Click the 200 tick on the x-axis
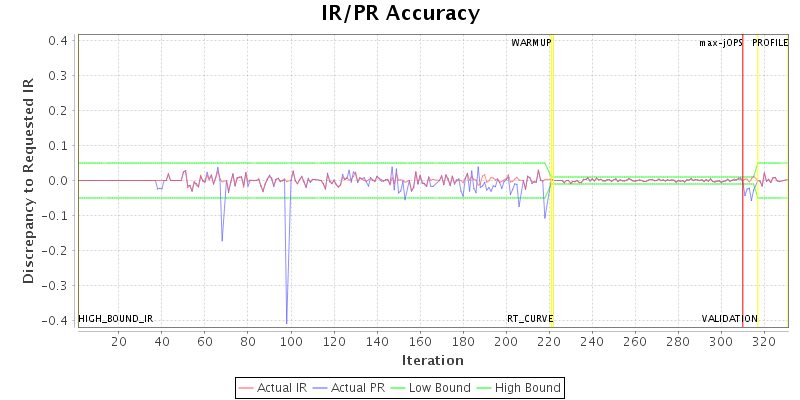Image resolution: width=800 pixels, height=400 pixels. pos(507,342)
